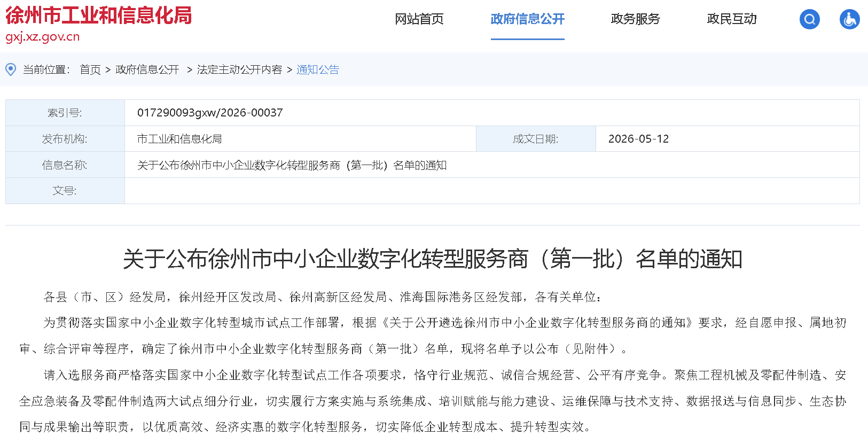Click the 成文日期 label cell

(x=536, y=139)
